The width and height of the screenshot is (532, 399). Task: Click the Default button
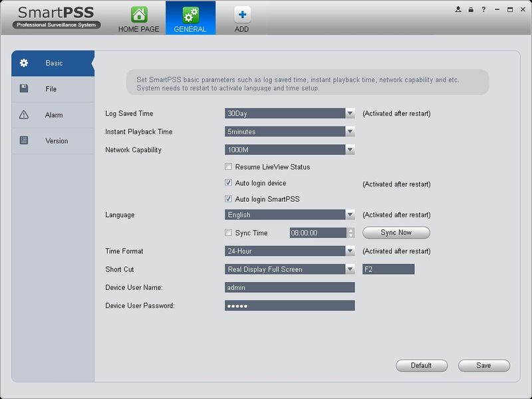point(422,365)
